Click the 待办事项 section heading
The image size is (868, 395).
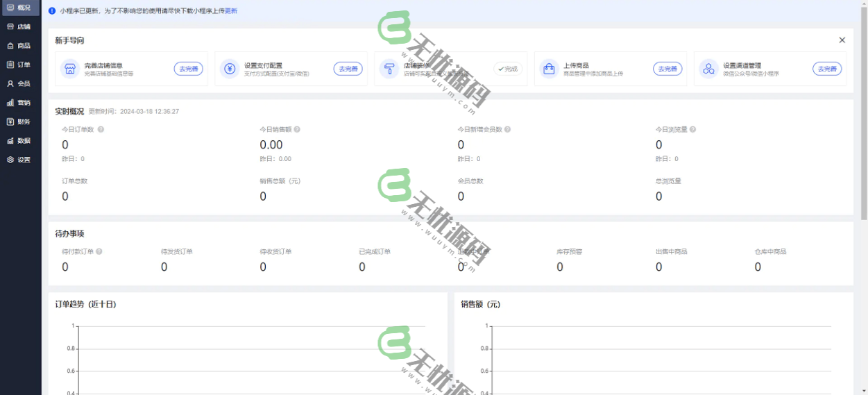tap(69, 234)
